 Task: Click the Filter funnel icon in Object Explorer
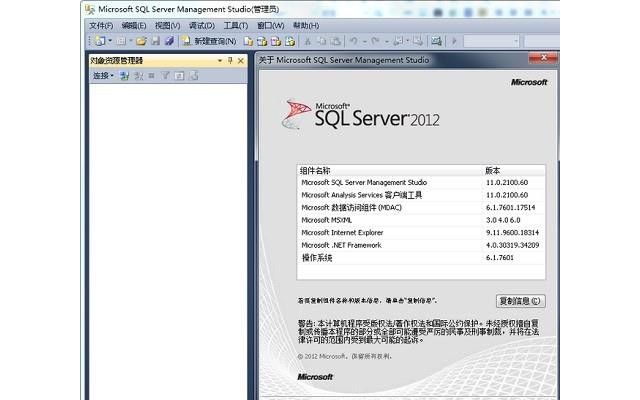[165, 76]
